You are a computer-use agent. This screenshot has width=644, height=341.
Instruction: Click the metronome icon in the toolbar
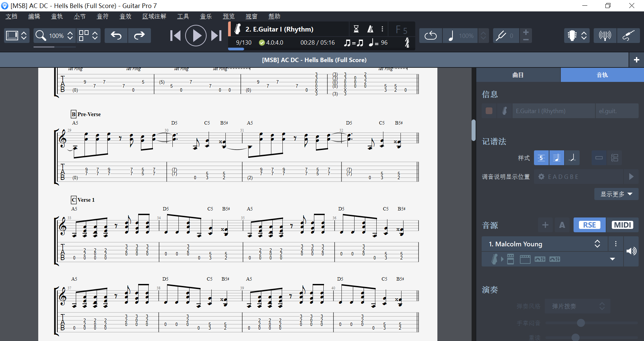[370, 29]
